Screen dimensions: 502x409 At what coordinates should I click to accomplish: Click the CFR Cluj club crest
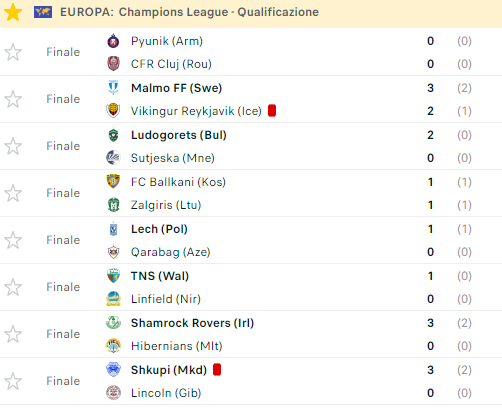click(113, 64)
